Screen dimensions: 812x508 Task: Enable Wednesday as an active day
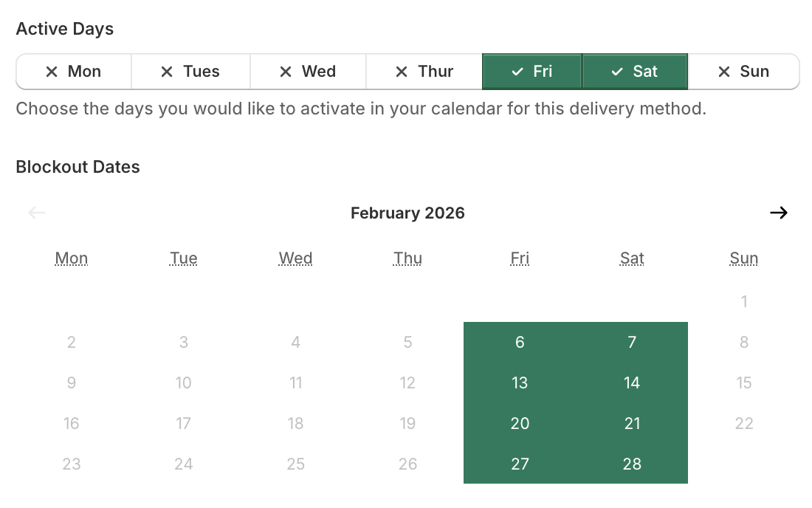click(x=308, y=71)
